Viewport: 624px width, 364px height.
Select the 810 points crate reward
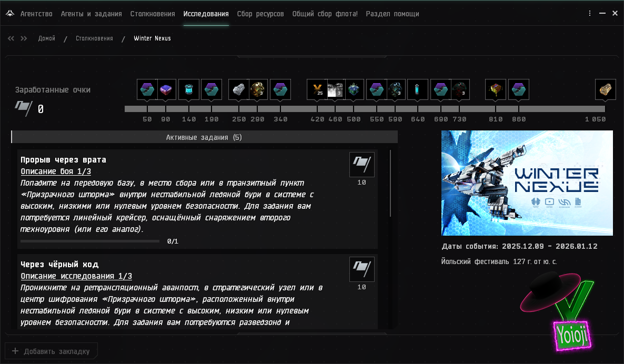pyautogui.click(x=496, y=89)
